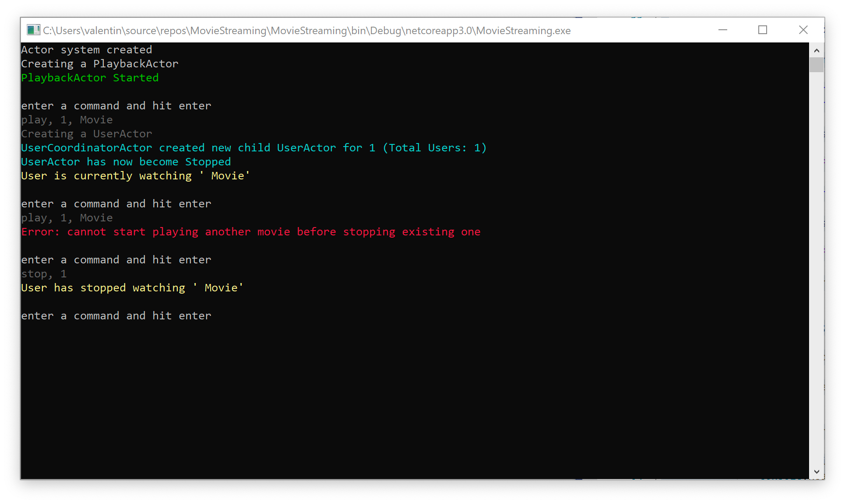Click the green 'PlaybackActor Started' line
Image resolution: width=845 pixels, height=504 pixels.
pos(90,78)
